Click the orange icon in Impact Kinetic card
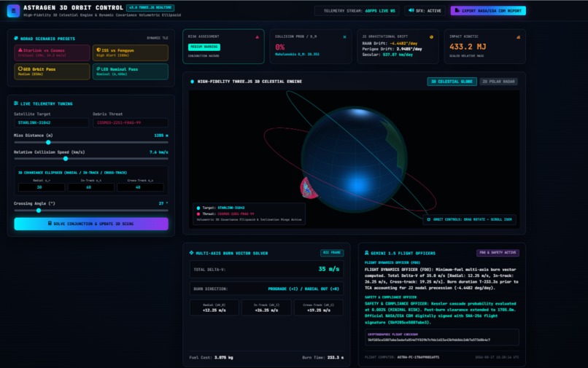 518,36
